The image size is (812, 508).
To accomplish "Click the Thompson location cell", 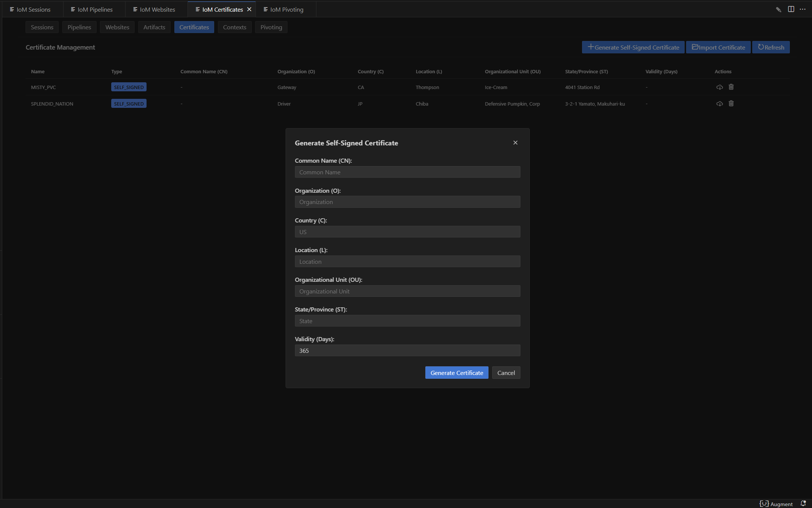I will click(x=427, y=87).
